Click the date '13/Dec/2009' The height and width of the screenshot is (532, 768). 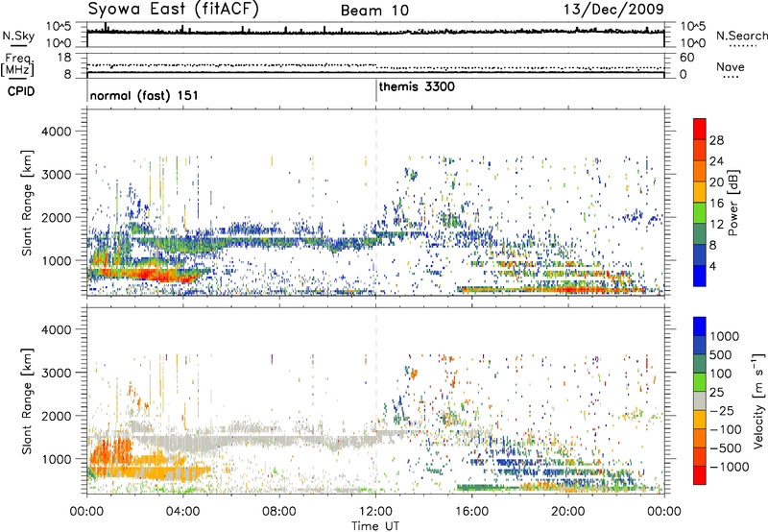click(x=613, y=10)
